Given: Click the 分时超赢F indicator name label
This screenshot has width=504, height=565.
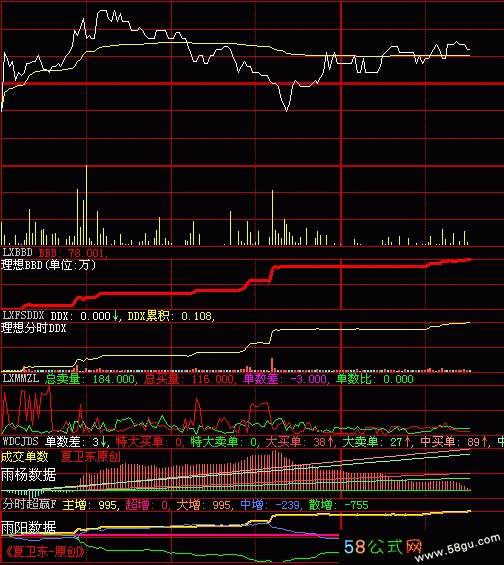Looking at the screenshot, I should coord(30,504).
